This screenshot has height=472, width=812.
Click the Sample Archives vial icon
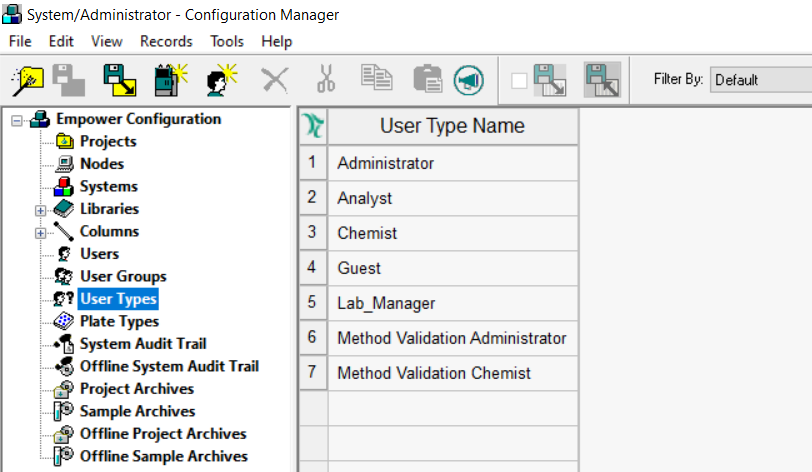click(x=64, y=411)
